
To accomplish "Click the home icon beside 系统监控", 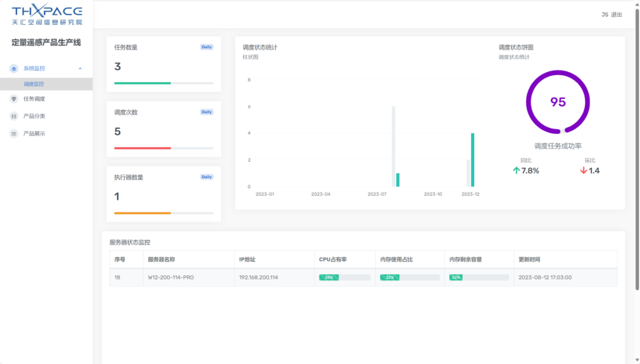I will click(x=14, y=69).
